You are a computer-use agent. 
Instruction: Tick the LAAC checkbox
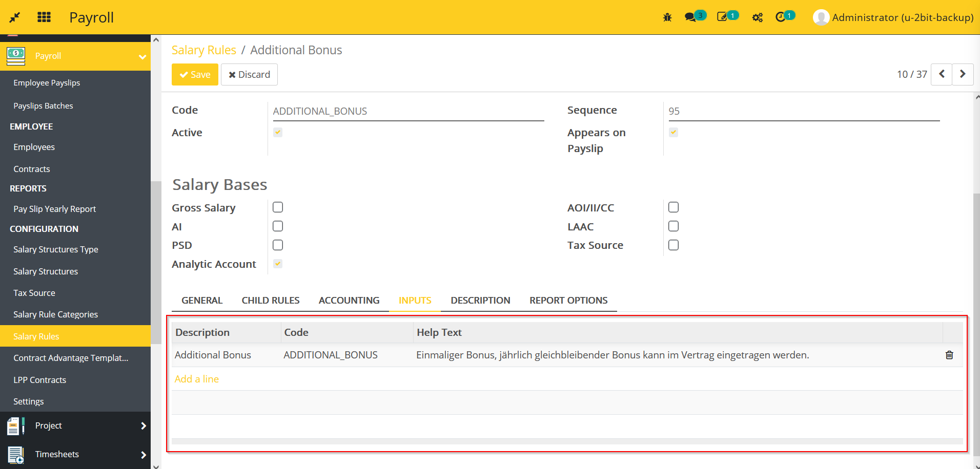[673, 226]
